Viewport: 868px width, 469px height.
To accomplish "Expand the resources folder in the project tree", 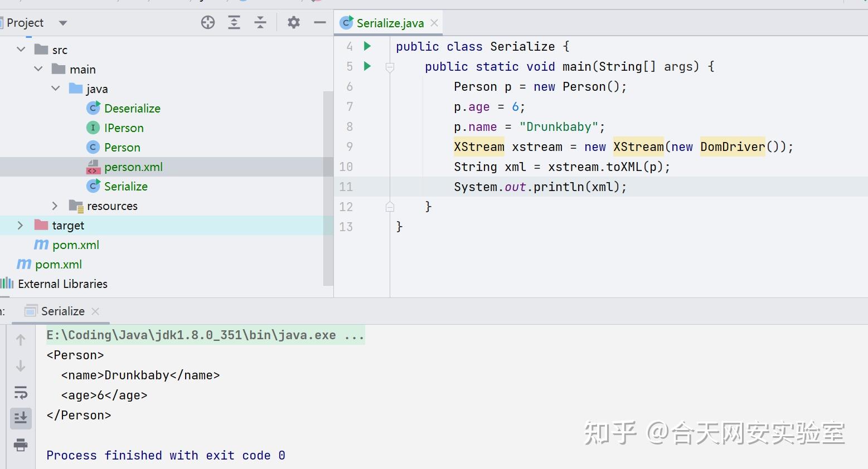I will tap(55, 206).
